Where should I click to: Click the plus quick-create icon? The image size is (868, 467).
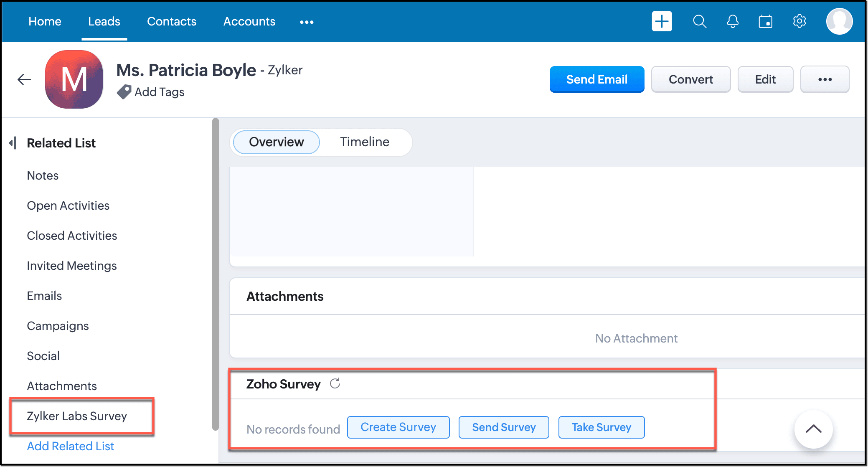pos(662,21)
